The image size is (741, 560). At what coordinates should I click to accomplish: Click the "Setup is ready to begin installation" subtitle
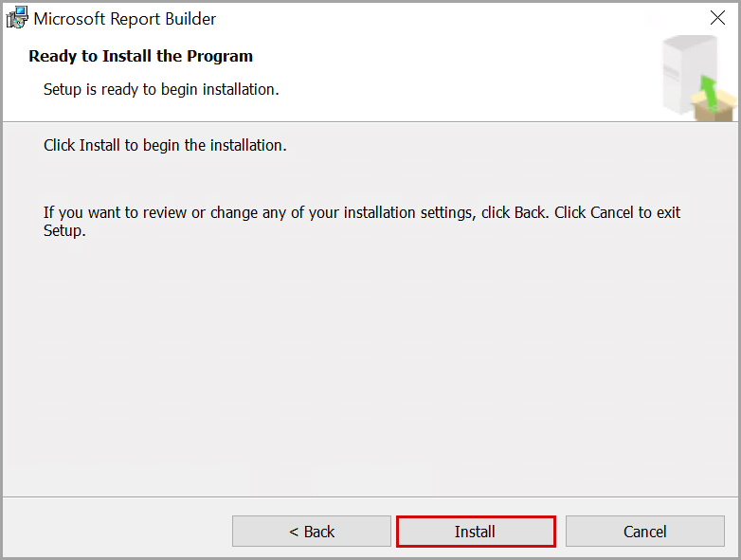tap(161, 89)
